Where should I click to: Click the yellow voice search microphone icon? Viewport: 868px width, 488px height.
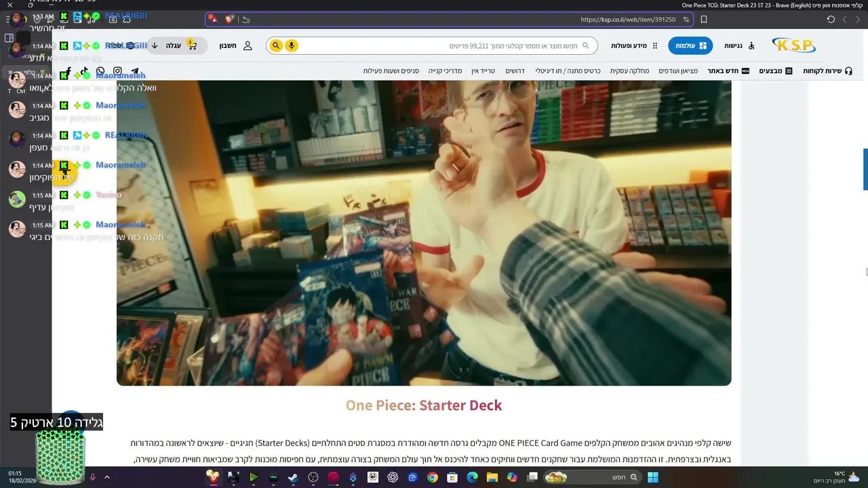[292, 45]
